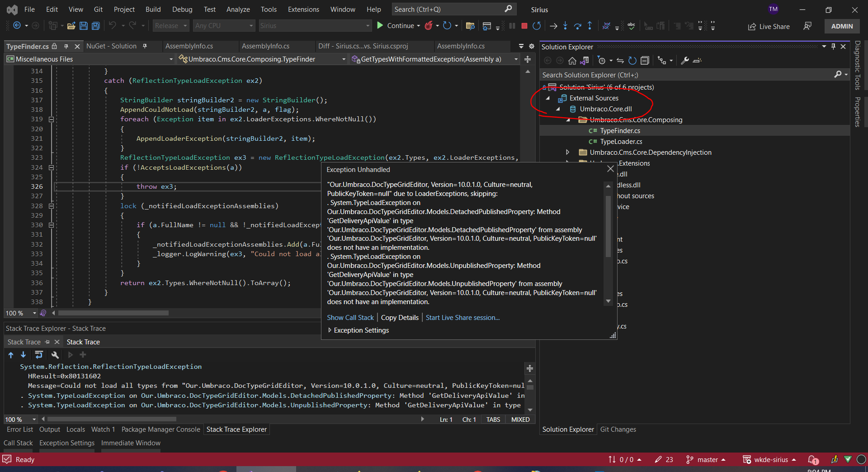
Task: Toggle pin on NuGet - Solution tab
Action: pos(145,46)
